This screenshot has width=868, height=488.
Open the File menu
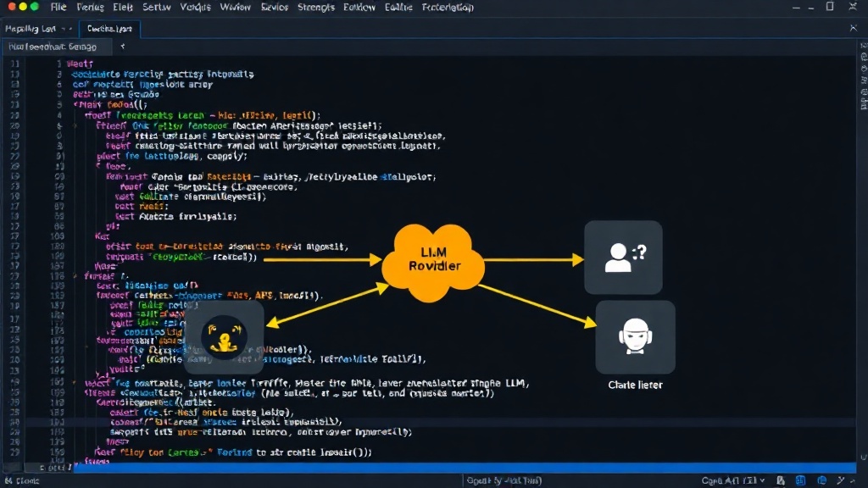[58, 7]
